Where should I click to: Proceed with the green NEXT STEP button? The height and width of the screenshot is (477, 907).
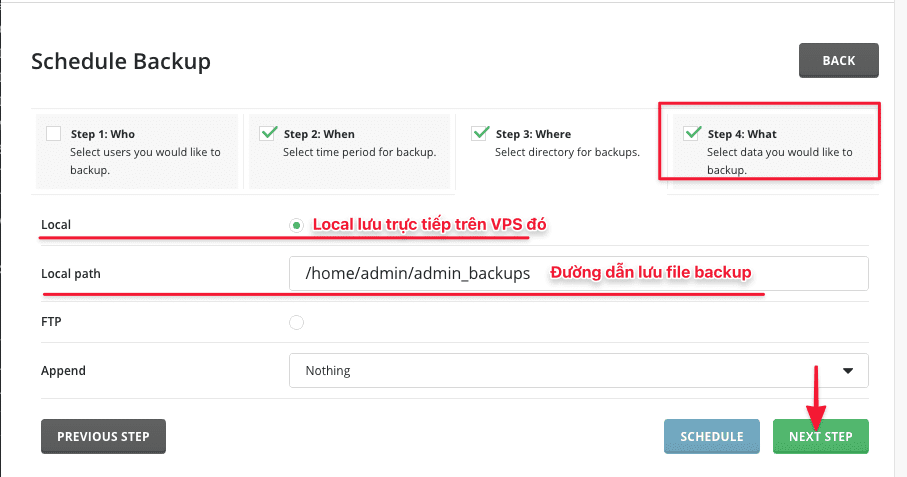820,436
